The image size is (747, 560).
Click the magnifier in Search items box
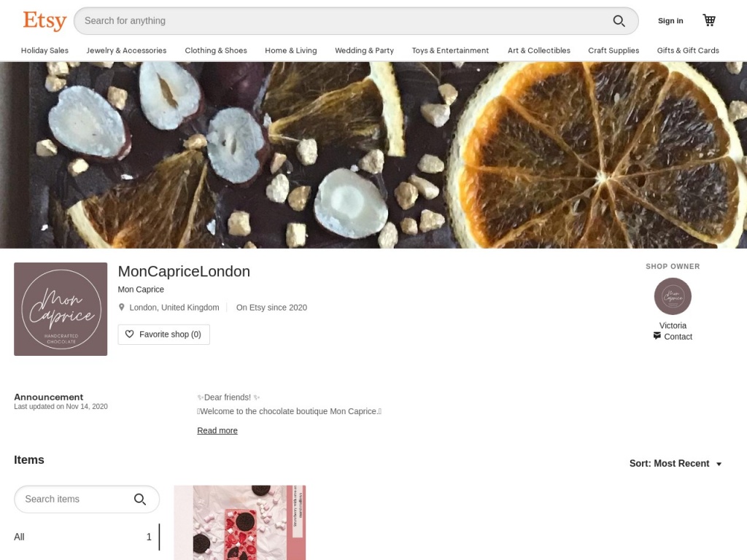coord(140,499)
